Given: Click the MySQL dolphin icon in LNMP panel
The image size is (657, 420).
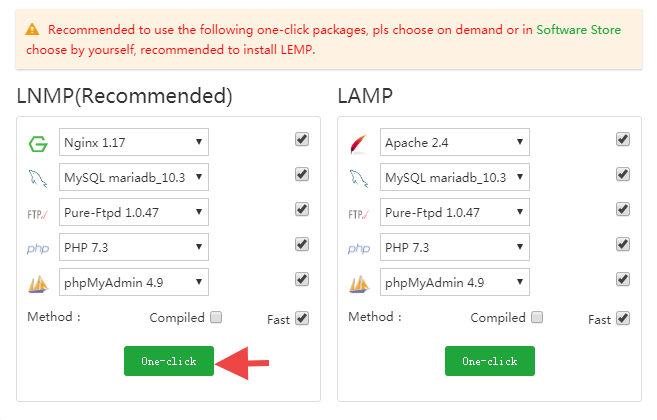Looking at the screenshot, I should 38,179.
